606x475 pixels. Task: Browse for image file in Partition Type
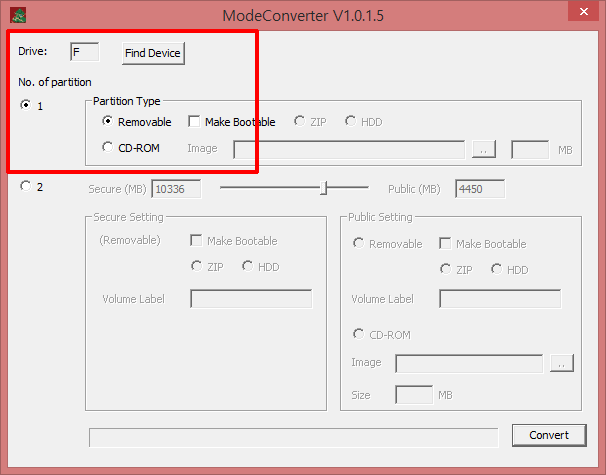click(x=483, y=149)
